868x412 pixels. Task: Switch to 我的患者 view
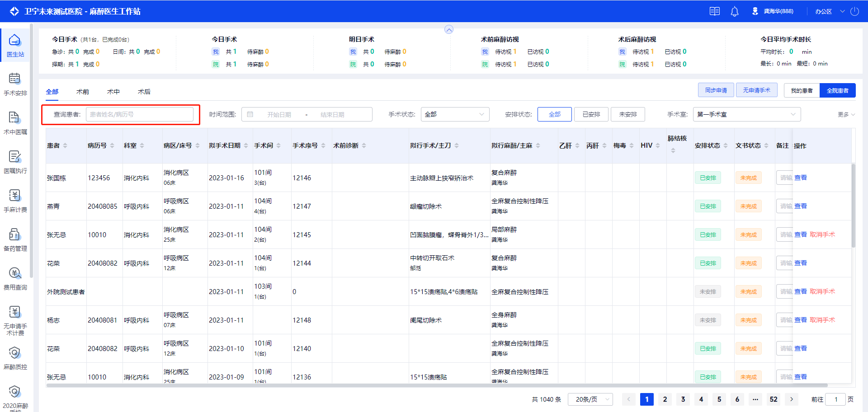(802, 90)
